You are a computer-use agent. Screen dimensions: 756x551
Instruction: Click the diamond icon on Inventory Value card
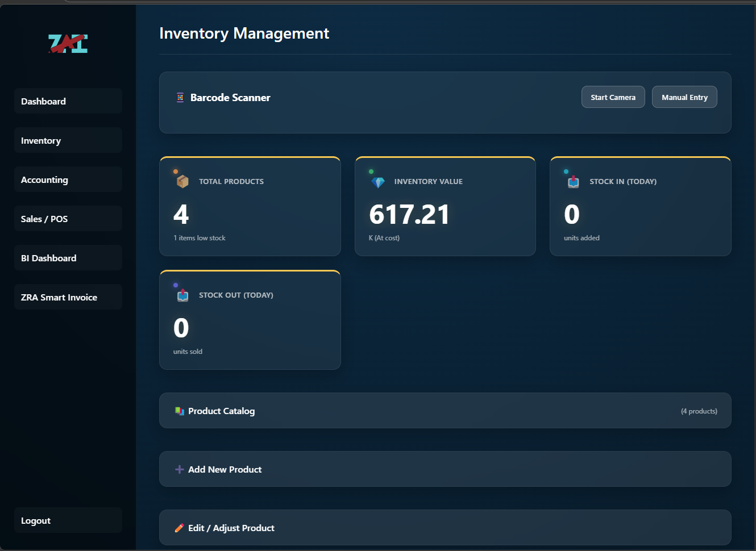[377, 180]
